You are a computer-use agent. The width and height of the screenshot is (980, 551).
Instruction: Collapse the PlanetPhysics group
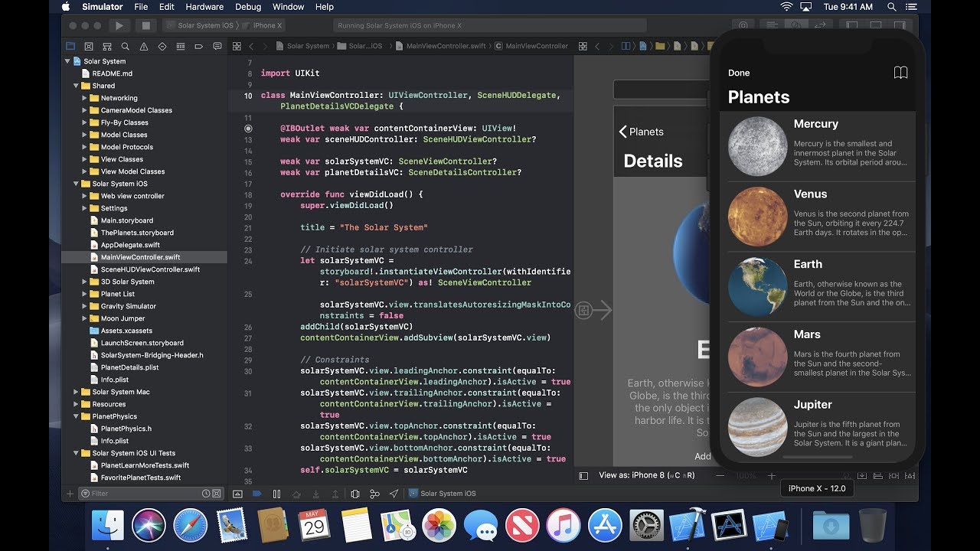point(77,416)
